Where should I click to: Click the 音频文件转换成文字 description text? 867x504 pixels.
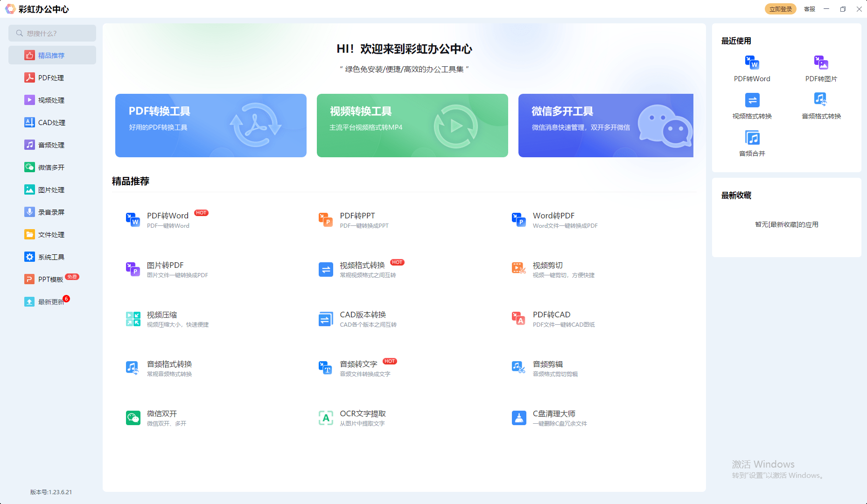[x=365, y=374]
